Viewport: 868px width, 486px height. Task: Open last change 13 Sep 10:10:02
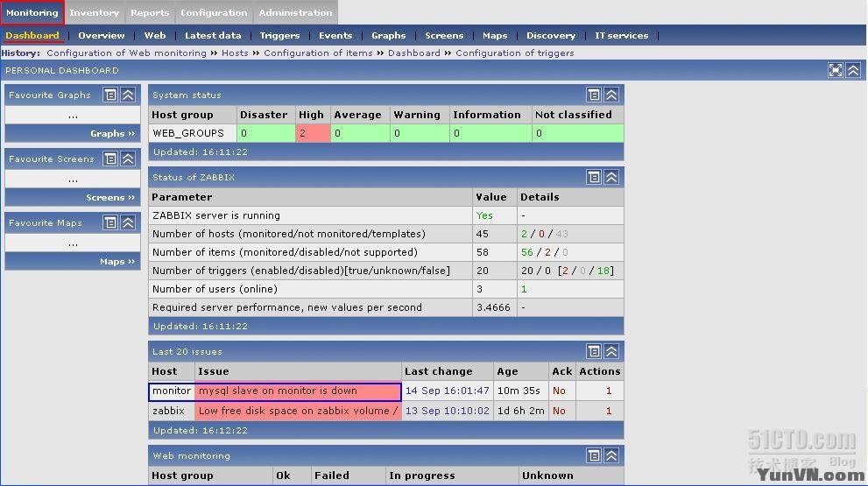pyautogui.click(x=448, y=411)
